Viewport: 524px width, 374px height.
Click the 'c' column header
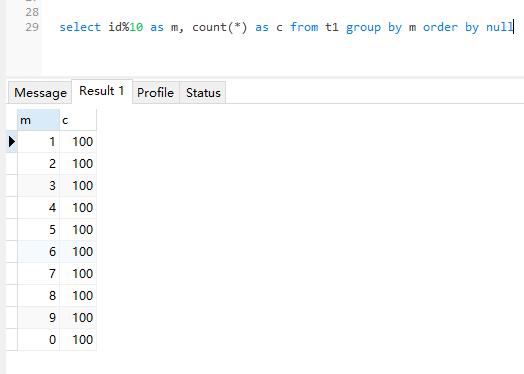coord(78,120)
